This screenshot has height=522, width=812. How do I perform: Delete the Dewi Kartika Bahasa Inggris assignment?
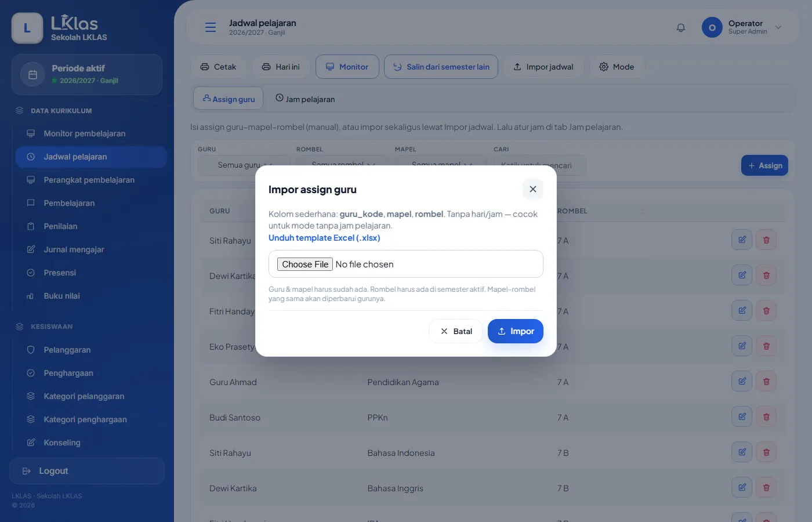[766, 488]
